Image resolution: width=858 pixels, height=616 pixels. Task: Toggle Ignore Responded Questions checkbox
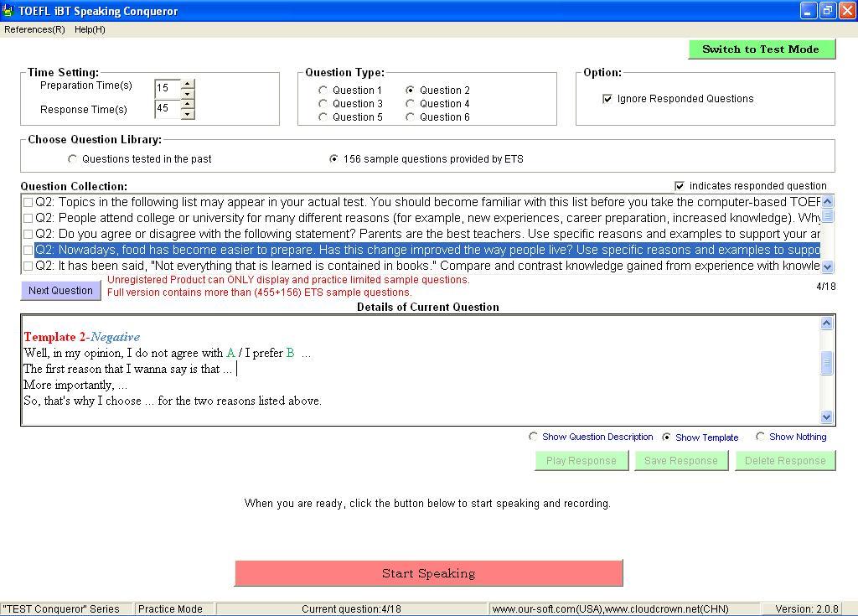[607, 99]
